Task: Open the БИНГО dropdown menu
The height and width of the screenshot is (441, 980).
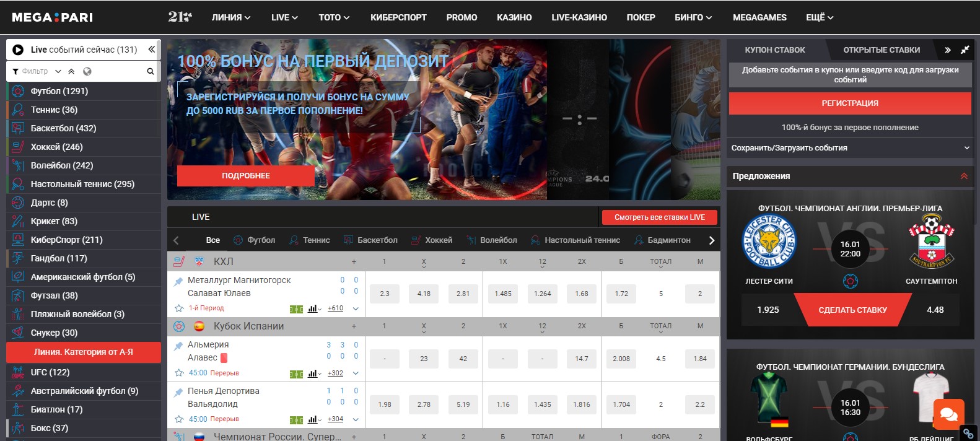Action: pyautogui.click(x=693, y=17)
